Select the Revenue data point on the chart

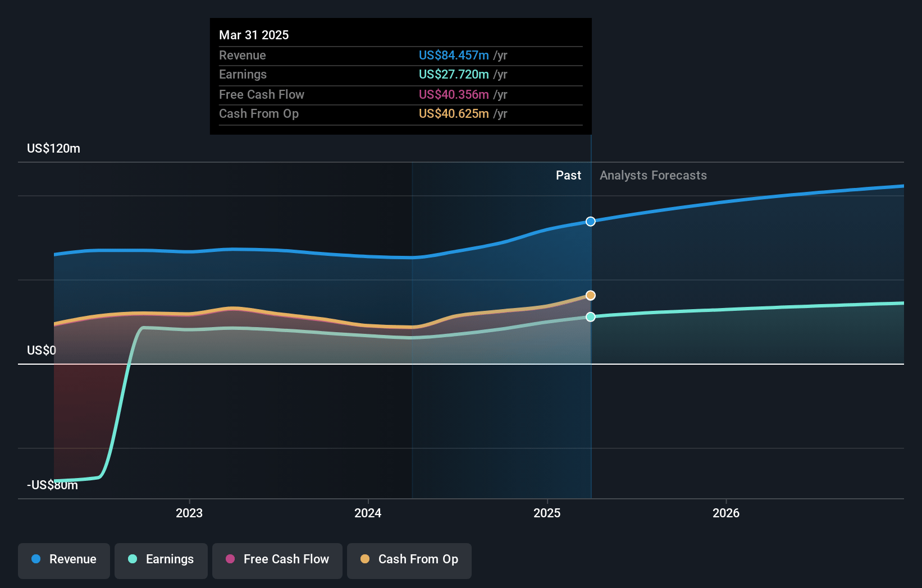[591, 222]
